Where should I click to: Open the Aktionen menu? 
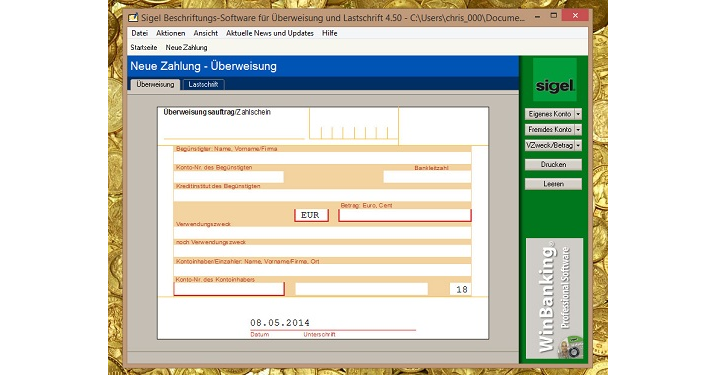tap(170, 33)
